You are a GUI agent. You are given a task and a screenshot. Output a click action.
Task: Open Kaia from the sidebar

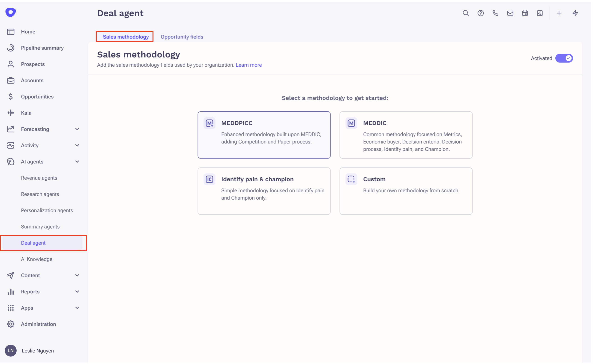click(x=26, y=113)
